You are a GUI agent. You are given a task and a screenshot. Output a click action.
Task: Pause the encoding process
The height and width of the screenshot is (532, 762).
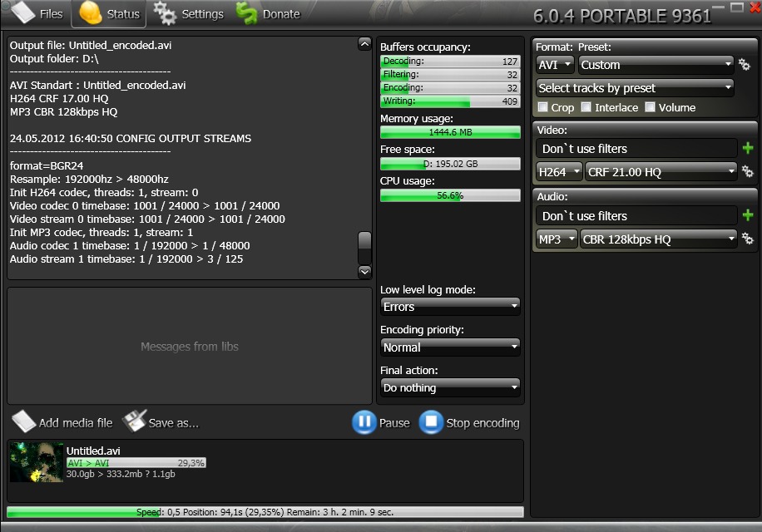[364, 422]
